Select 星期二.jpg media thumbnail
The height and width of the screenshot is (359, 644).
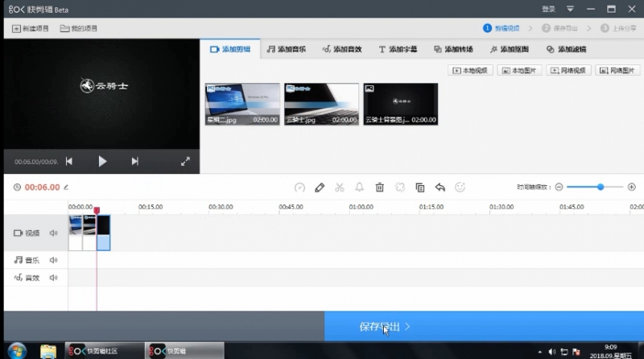pyautogui.click(x=242, y=105)
